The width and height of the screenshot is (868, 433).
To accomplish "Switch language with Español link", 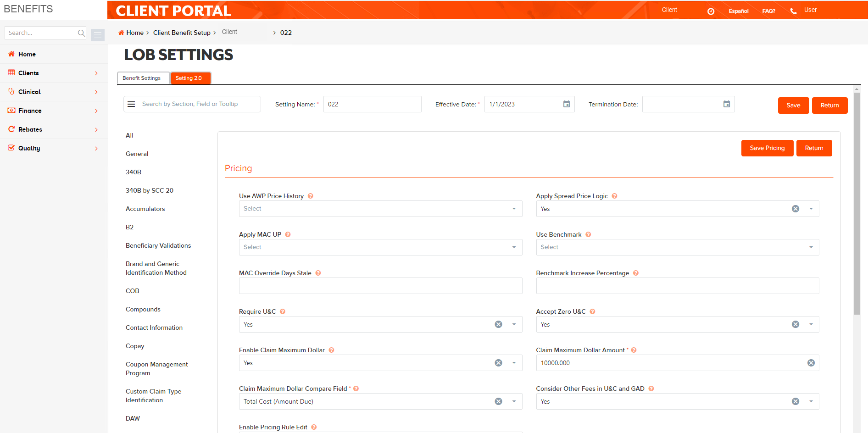I will tap(738, 11).
